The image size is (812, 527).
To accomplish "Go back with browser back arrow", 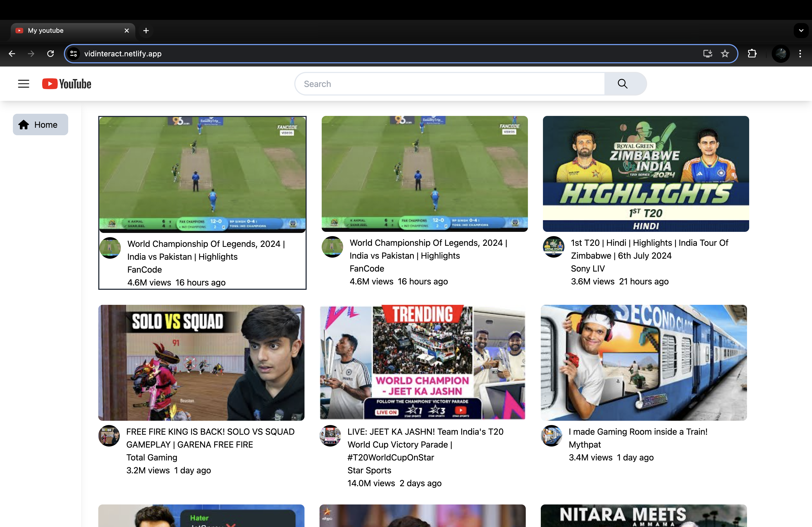I will tap(12, 53).
